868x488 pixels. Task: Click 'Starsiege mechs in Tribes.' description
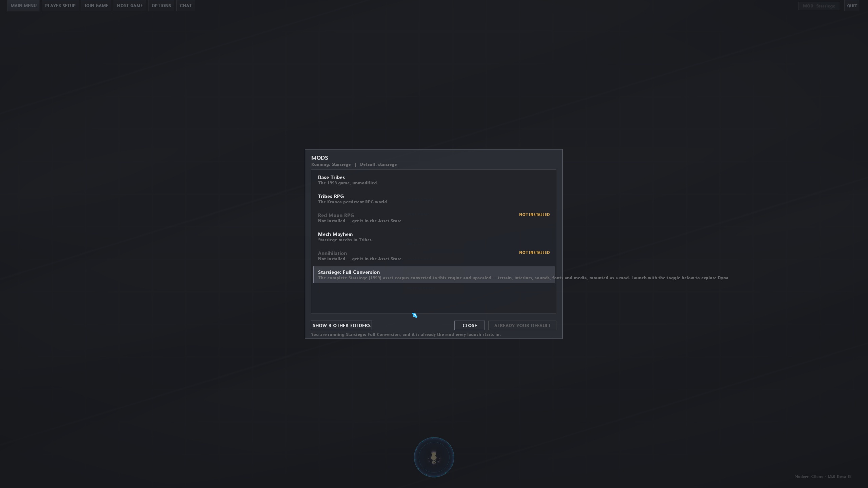[345, 240]
